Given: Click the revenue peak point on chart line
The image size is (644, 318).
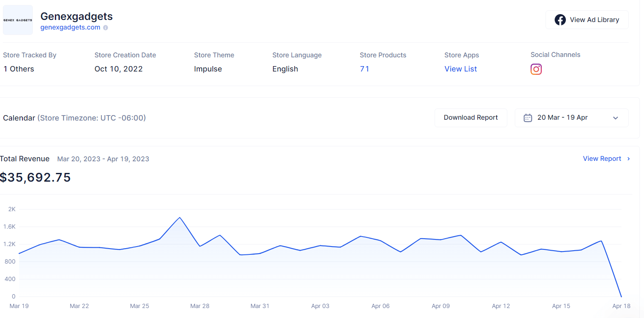Looking at the screenshot, I should [x=179, y=217].
